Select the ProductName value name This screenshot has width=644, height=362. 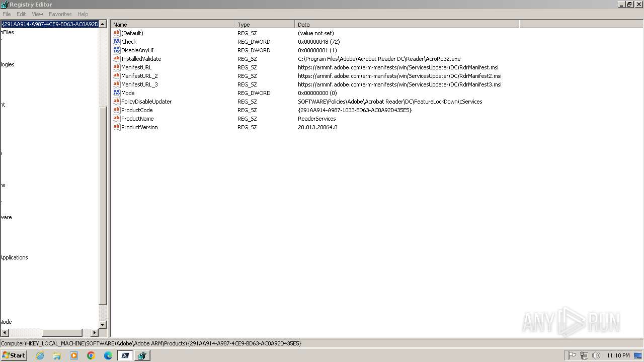pyautogui.click(x=137, y=119)
